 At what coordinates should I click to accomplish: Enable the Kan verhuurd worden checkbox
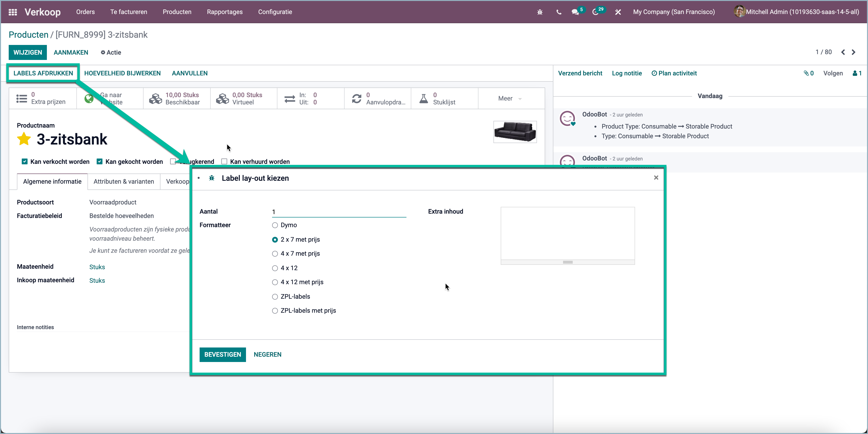point(224,161)
